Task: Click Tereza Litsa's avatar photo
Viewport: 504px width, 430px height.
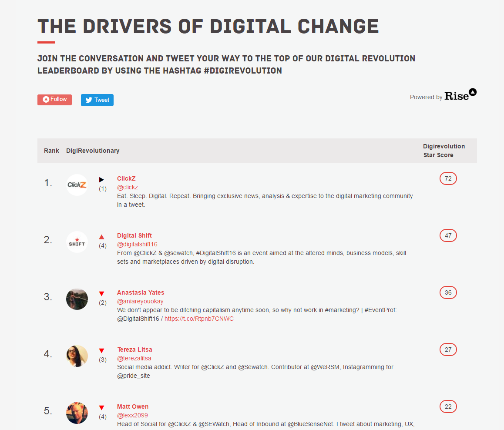Action: (x=77, y=356)
